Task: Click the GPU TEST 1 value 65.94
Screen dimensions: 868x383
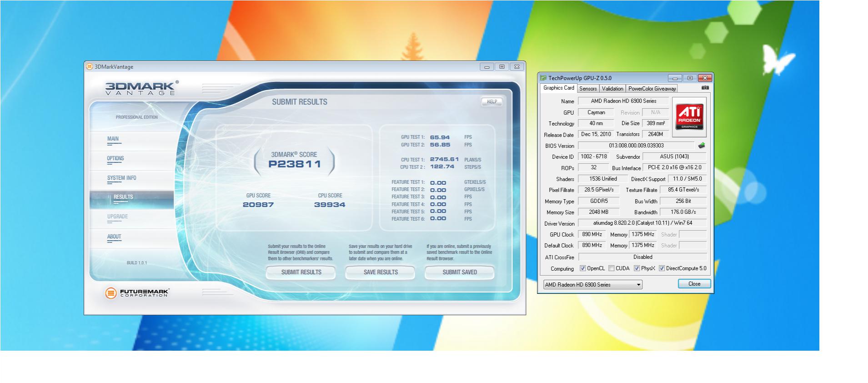Action: coord(440,137)
